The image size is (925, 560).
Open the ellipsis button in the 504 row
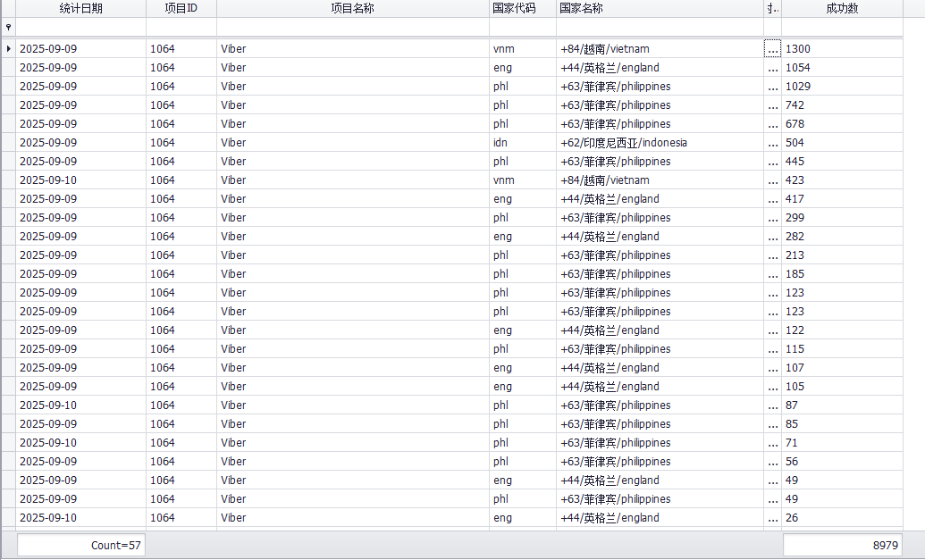(x=773, y=143)
